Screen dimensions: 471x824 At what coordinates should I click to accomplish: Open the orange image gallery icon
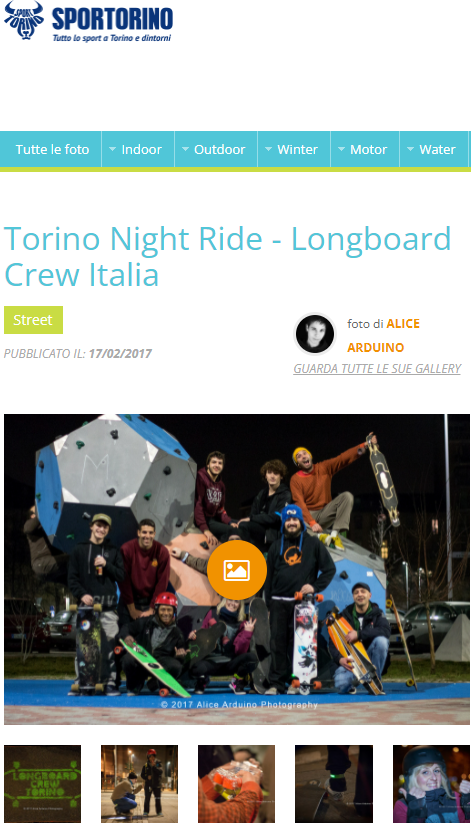(237, 570)
